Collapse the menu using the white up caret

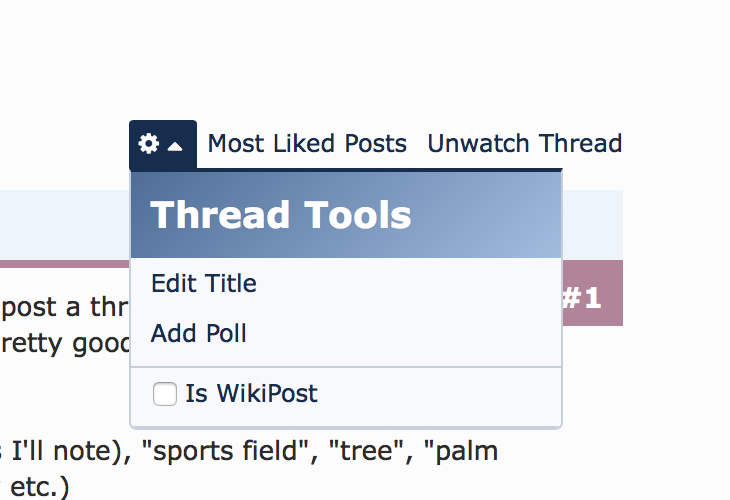pos(175,147)
